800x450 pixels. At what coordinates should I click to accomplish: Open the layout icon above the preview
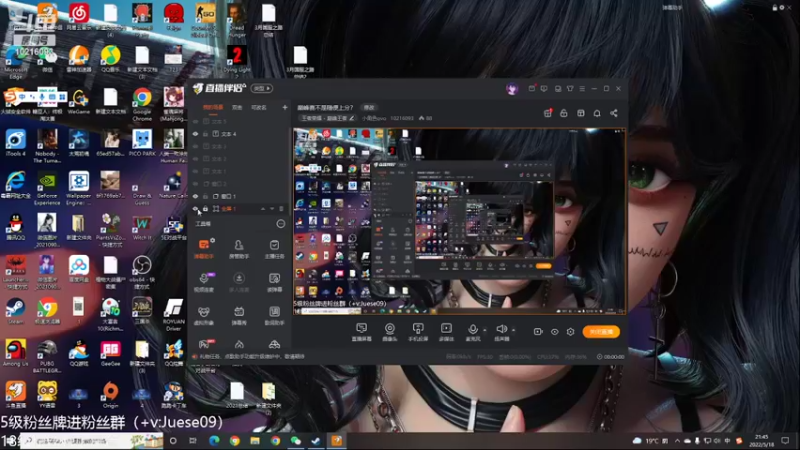click(x=581, y=113)
